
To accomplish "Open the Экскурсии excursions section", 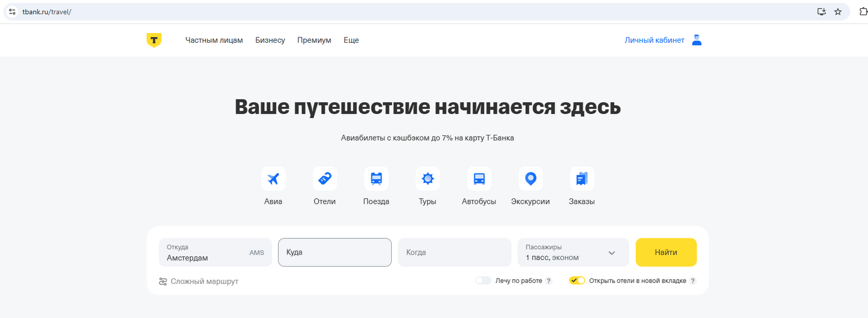I will pos(531,186).
